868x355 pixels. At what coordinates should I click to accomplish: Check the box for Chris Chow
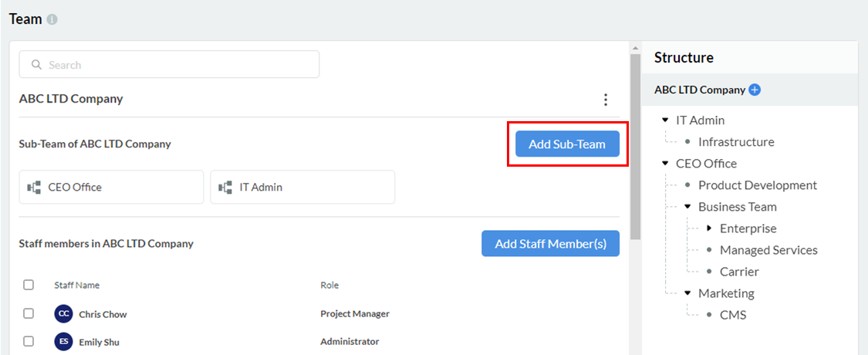(29, 314)
